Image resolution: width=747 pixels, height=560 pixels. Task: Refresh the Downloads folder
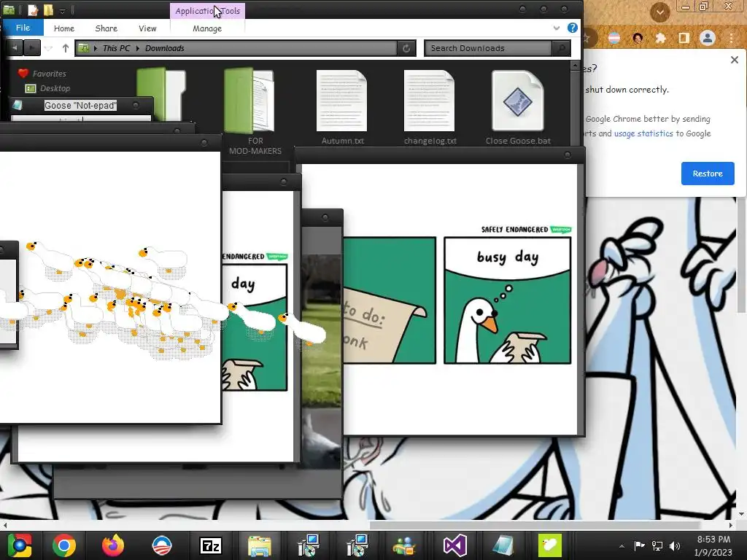pos(406,48)
